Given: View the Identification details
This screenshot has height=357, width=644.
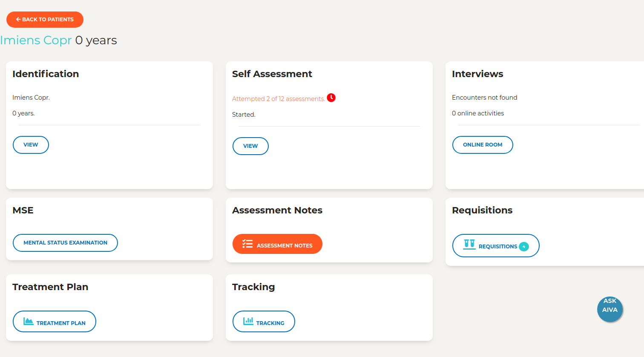Looking at the screenshot, I should tap(31, 145).
